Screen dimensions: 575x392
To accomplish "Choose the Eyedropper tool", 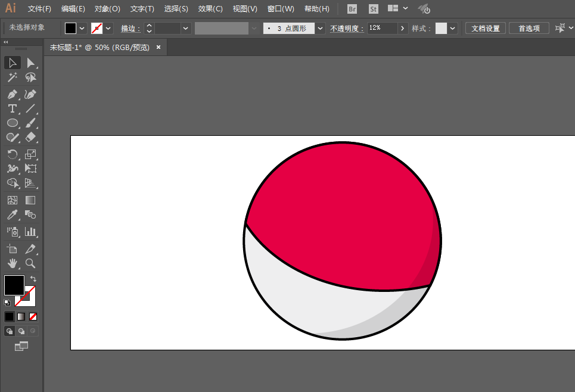I will (x=12, y=214).
